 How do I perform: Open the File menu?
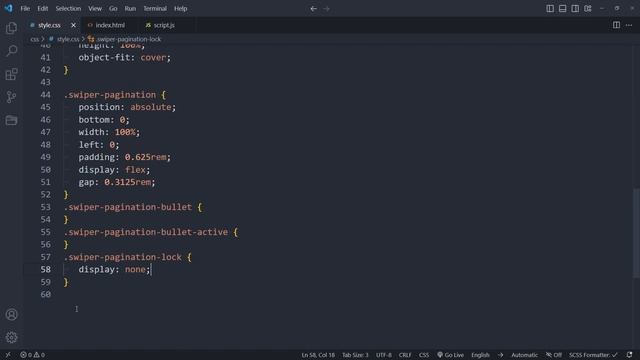point(25,9)
